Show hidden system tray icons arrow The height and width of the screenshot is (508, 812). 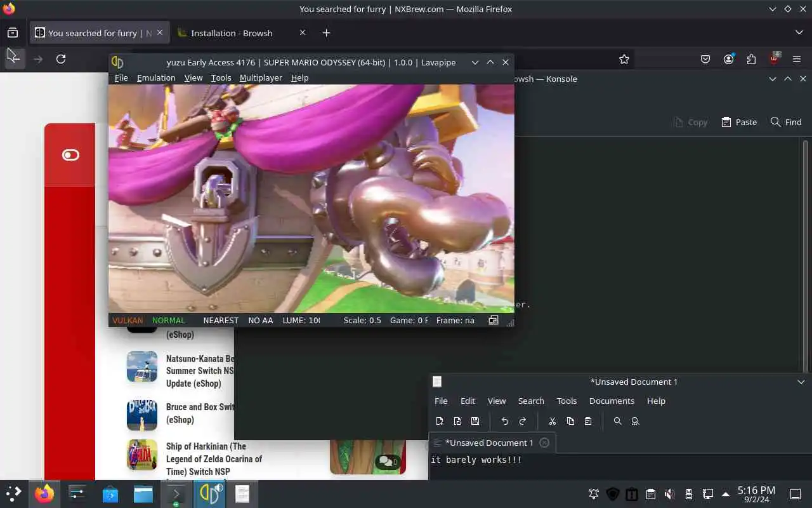726,494
